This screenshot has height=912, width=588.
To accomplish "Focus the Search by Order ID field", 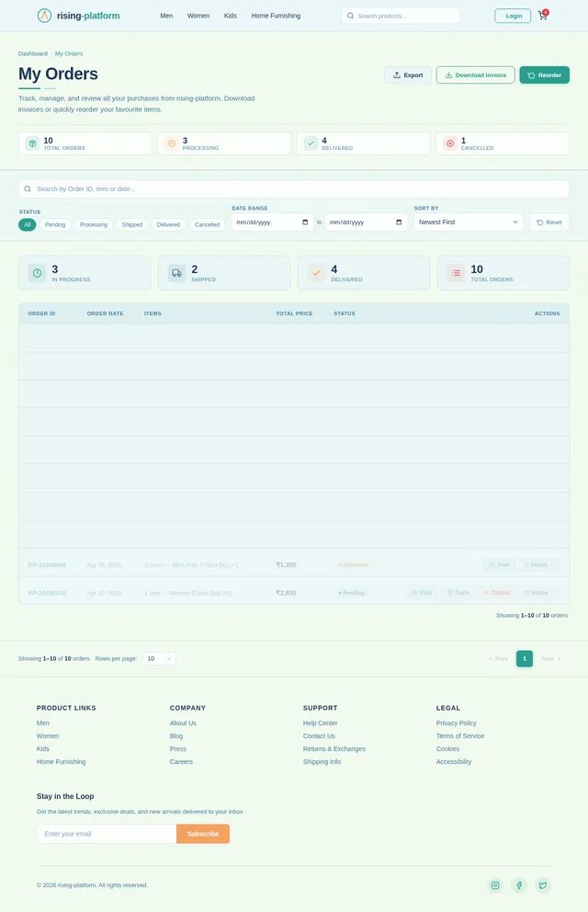I will pyautogui.click(x=294, y=189).
